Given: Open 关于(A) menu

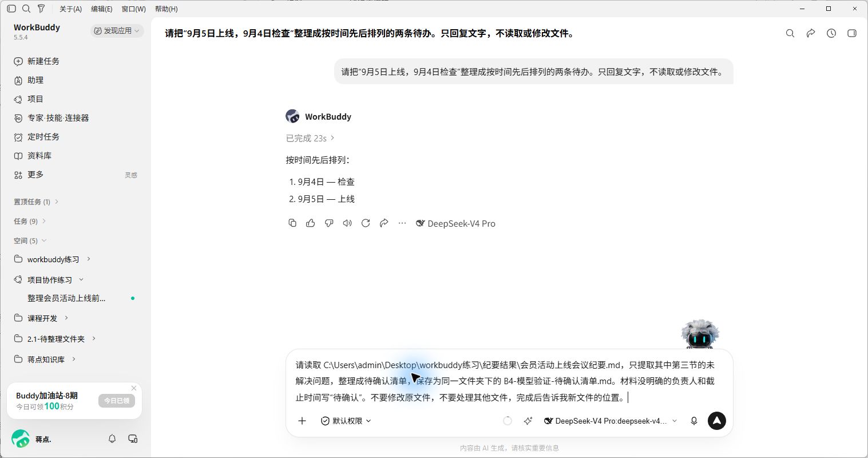Looking at the screenshot, I should [x=71, y=9].
